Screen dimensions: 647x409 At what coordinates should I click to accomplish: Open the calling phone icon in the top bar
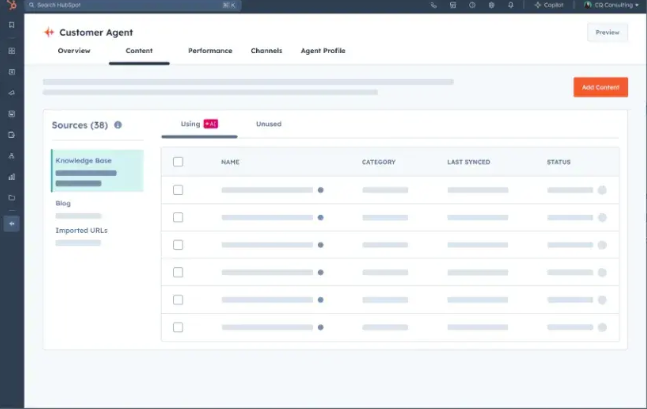click(433, 5)
